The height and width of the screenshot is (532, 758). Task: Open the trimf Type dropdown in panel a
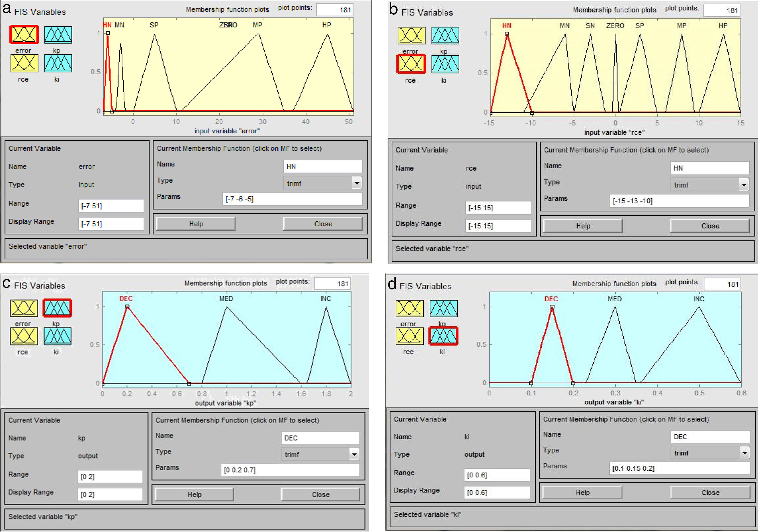point(357,183)
